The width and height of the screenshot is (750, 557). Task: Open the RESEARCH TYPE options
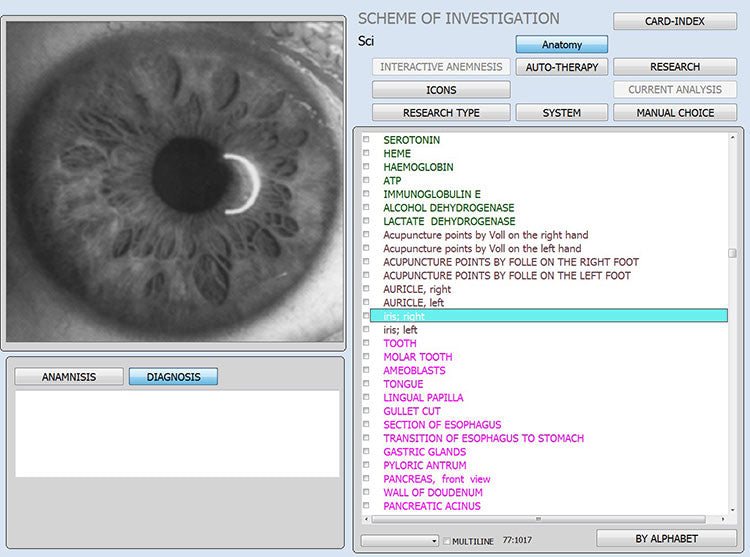441,113
